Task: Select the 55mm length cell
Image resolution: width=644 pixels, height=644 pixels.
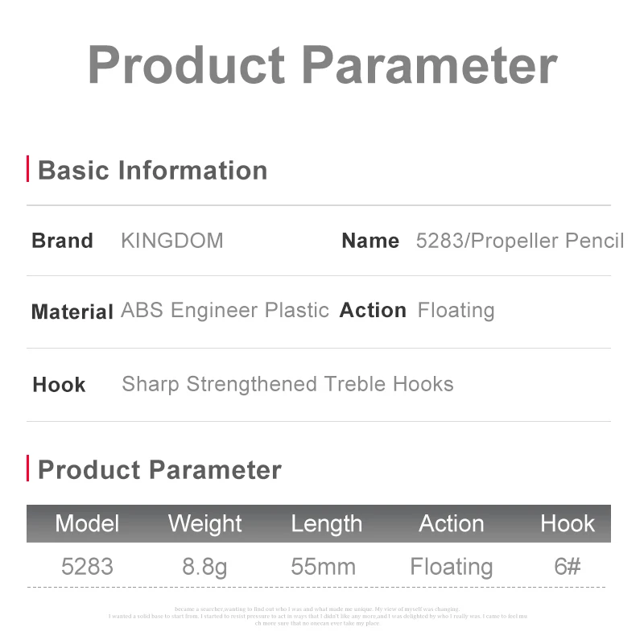Action: (x=324, y=567)
